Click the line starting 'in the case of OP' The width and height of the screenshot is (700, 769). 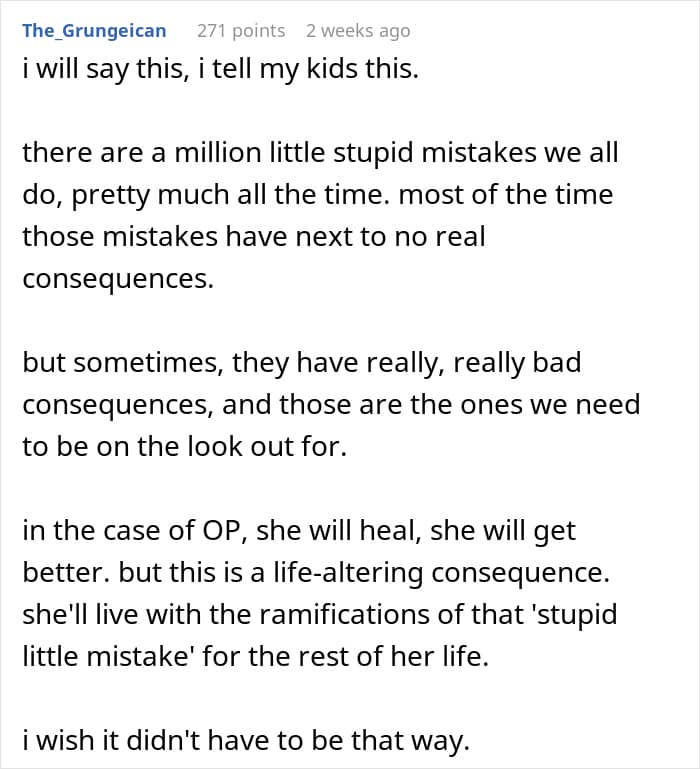click(299, 531)
